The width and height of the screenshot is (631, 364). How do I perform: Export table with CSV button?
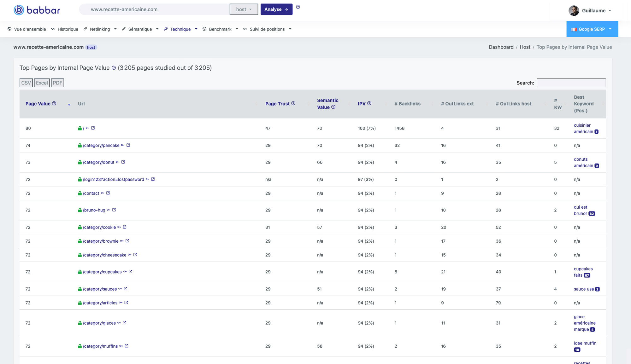point(26,83)
